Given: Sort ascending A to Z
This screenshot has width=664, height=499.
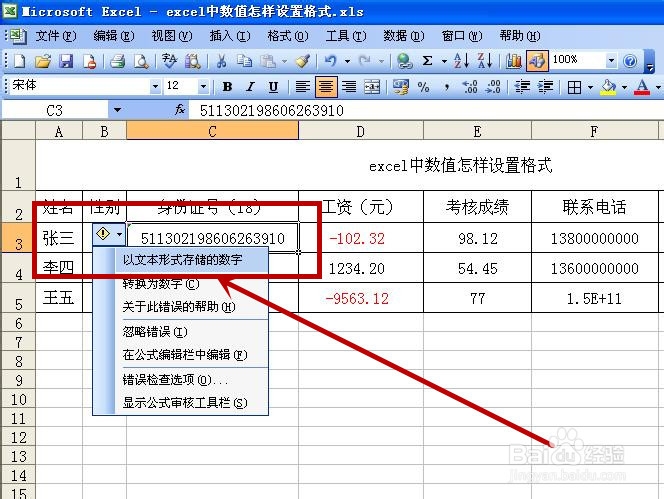Looking at the screenshot, I should (x=461, y=61).
